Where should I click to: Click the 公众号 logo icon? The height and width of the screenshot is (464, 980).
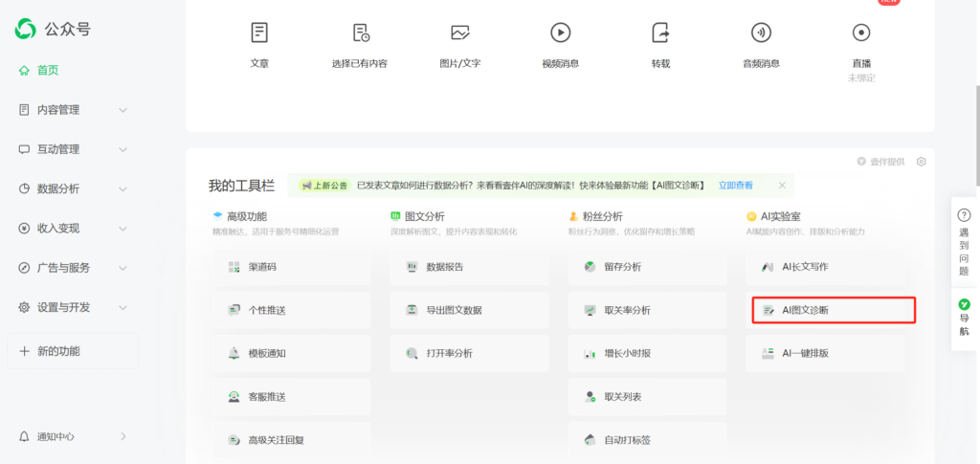click(x=26, y=29)
